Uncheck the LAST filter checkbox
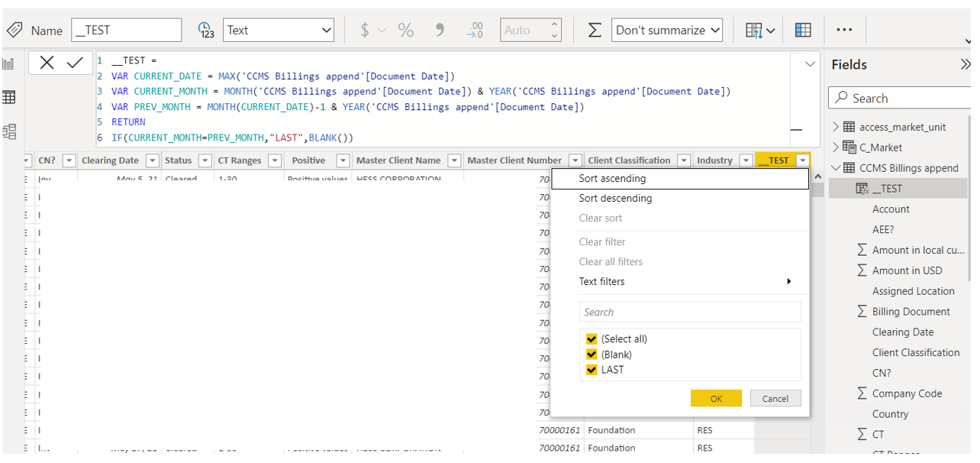The width and height of the screenshot is (980, 463). point(592,370)
